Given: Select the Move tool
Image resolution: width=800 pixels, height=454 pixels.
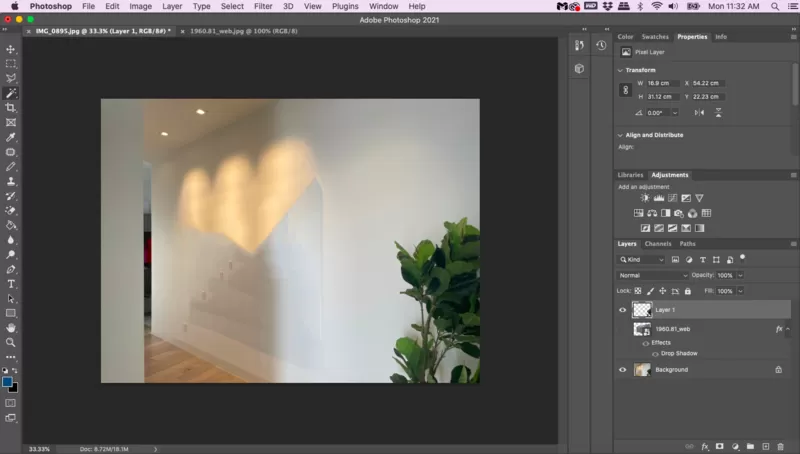Looking at the screenshot, I should point(11,49).
